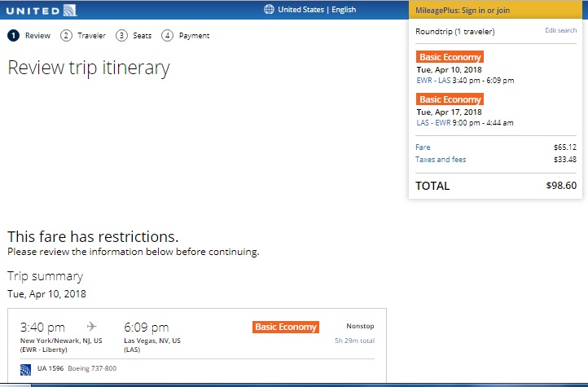
Task: Go to the Review step label
Action: [37, 36]
